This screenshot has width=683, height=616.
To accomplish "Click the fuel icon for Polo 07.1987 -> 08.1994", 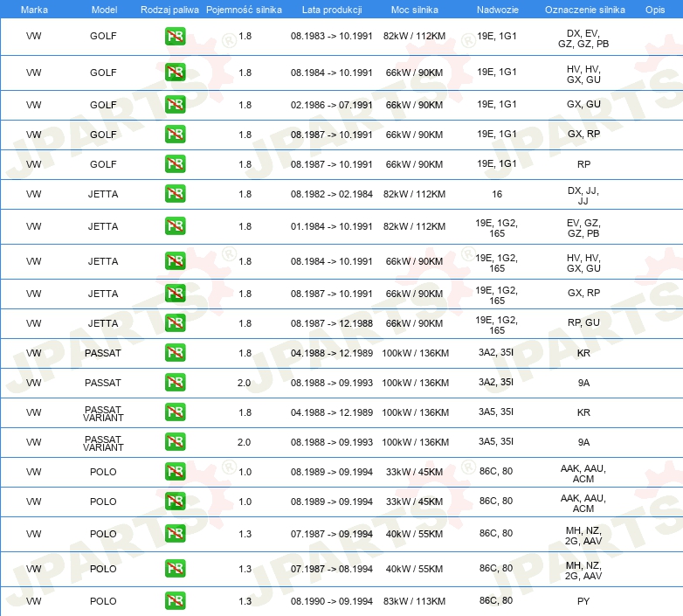I will click(x=175, y=568).
